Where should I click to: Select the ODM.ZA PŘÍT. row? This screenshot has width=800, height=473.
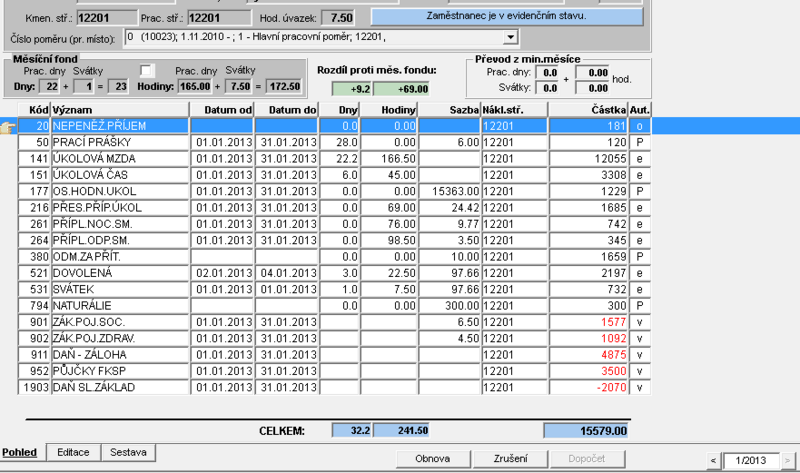pos(334,257)
